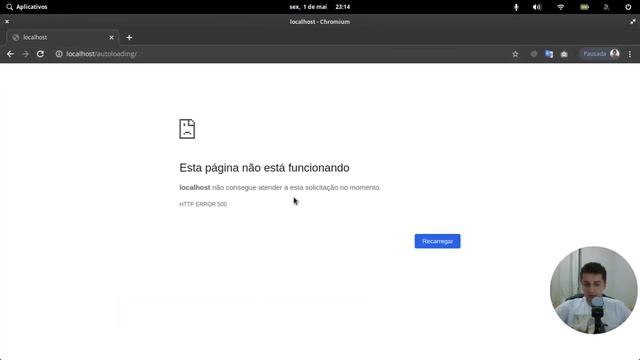This screenshot has height=360, width=640.
Task: Click the grey round extension icon
Action: (533, 54)
